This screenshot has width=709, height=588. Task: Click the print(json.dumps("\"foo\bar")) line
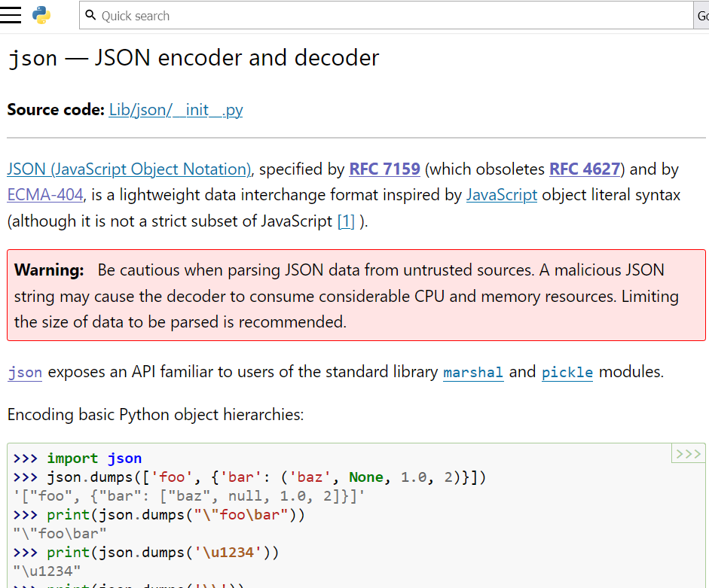click(x=159, y=515)
